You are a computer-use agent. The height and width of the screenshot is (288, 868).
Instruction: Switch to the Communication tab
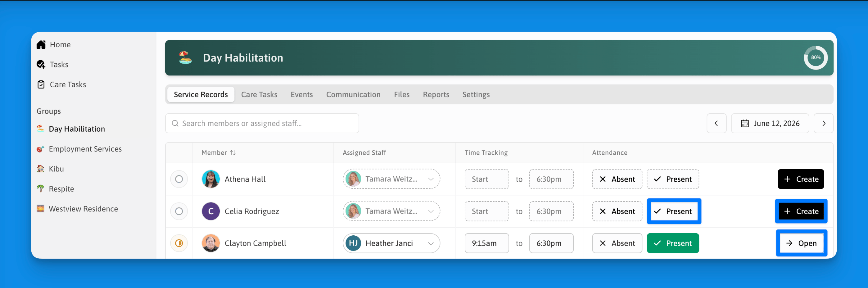tap(353, 95)
